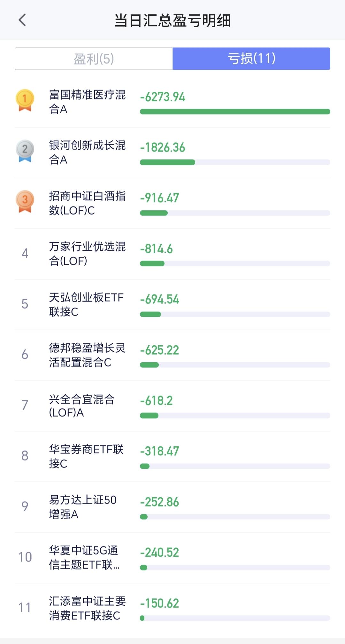Screen dimensions: 345x644
Task: Click the silver rank 2 medal
Action: pos(25,151)
